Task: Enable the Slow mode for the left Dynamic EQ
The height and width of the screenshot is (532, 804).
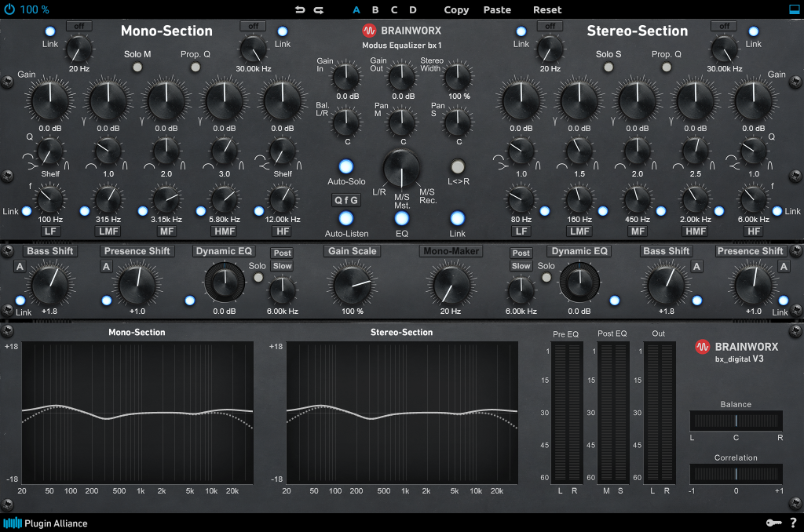Action: click(x=282, y=266)
